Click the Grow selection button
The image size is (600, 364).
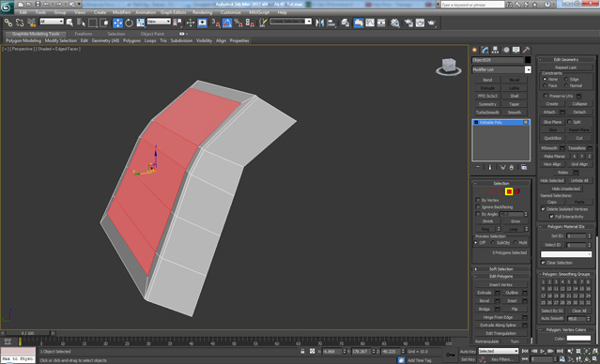coord(515,221)
